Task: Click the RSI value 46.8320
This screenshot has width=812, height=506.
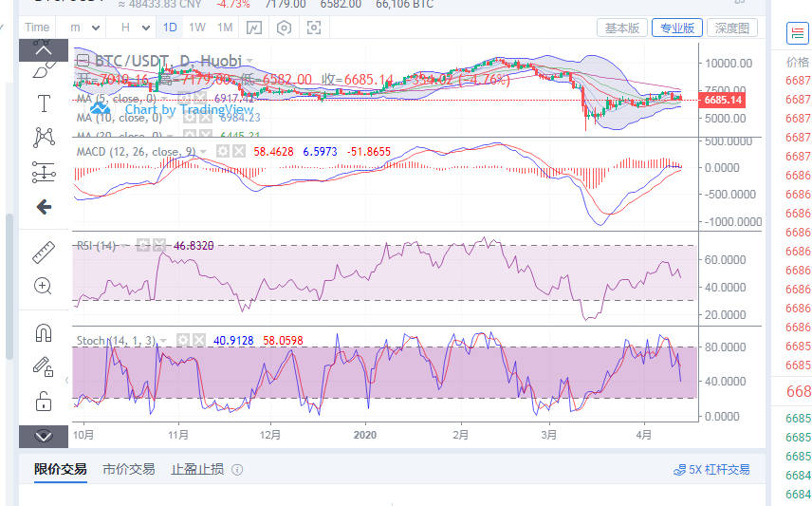Action: (x=194, y=246)
